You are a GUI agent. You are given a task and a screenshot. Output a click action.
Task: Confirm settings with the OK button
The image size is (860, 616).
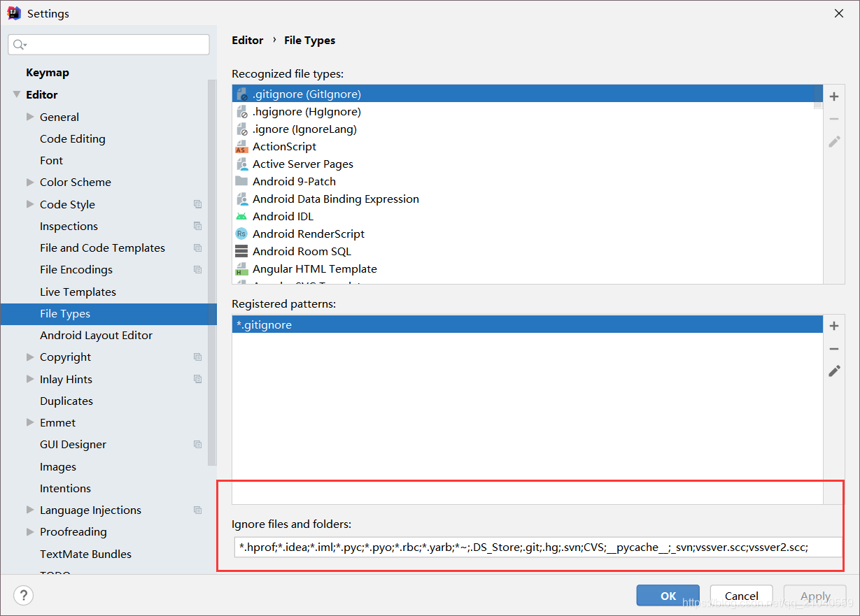click(x=668, y=596)
